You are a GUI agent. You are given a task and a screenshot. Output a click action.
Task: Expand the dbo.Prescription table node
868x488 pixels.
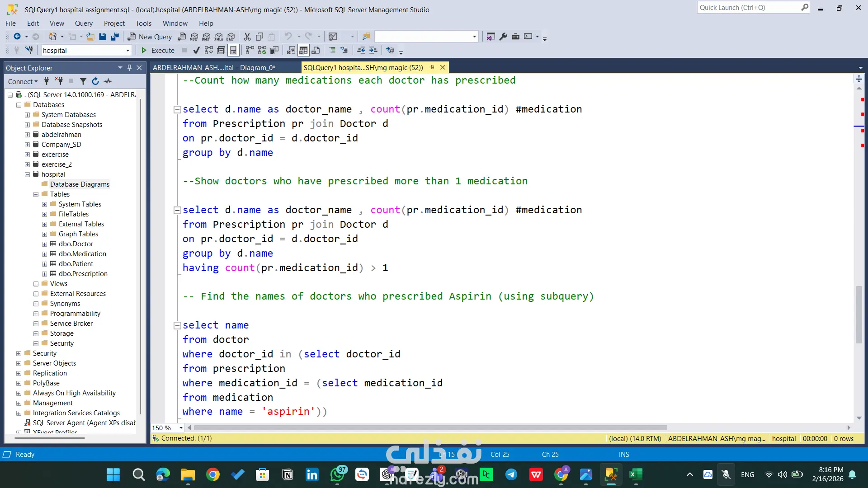click(44, 274)
